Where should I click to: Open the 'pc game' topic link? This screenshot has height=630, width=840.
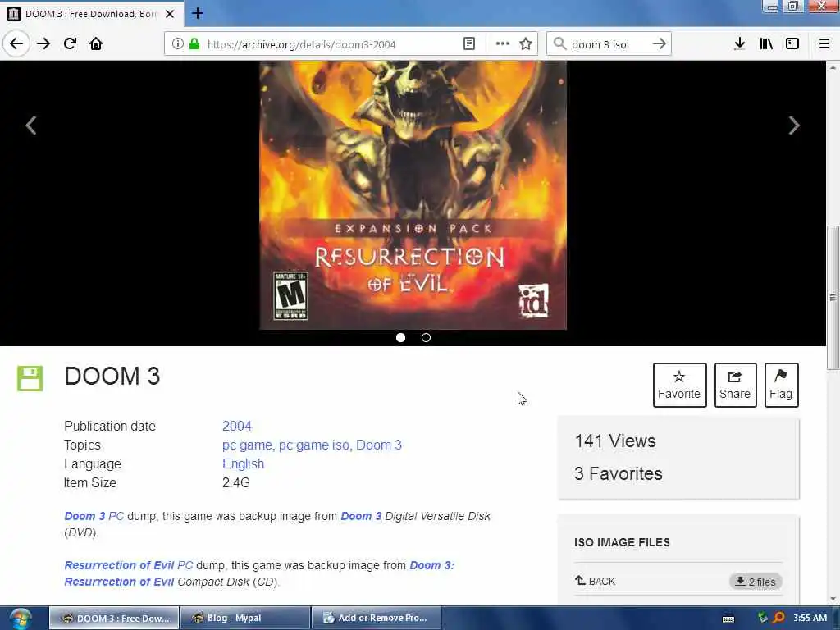coord(247,445)
